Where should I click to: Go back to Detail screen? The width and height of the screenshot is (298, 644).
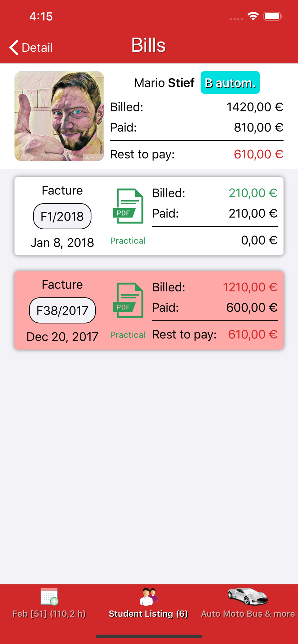pos(31,48)
